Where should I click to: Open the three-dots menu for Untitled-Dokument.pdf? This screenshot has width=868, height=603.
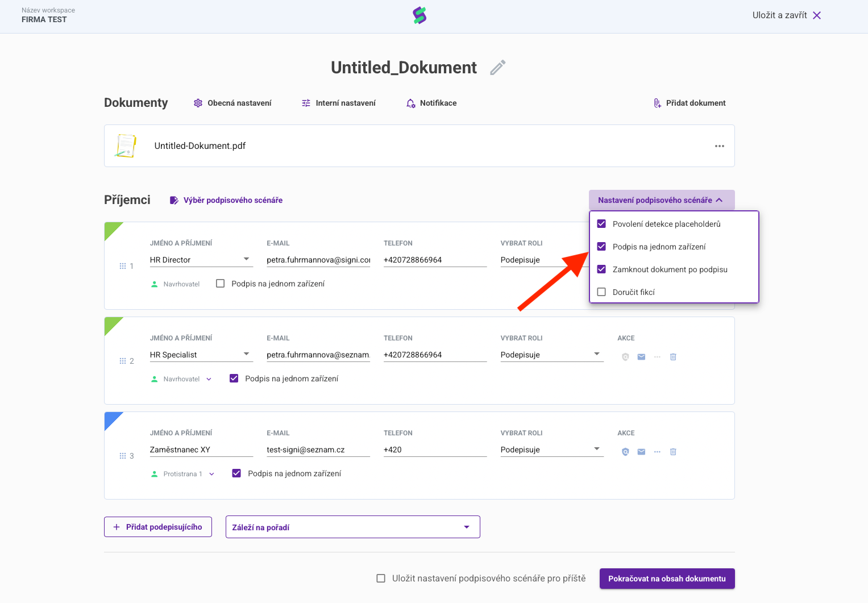(719, 146)
